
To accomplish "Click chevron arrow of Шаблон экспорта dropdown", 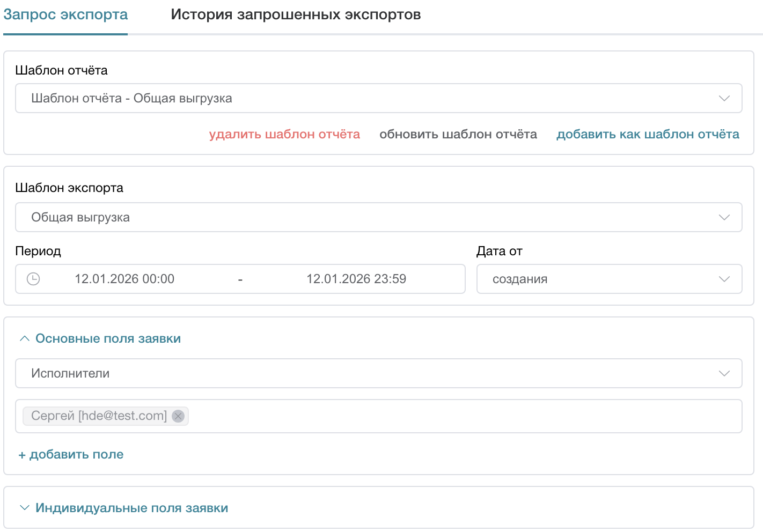I will [x=724, y=218].
